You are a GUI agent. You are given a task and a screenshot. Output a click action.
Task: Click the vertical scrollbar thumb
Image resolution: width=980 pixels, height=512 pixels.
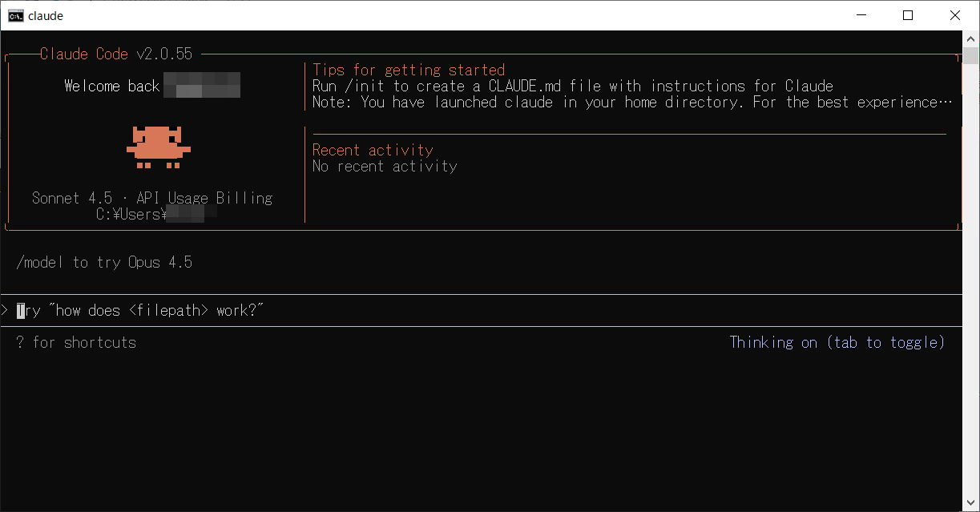pos(971,55)
